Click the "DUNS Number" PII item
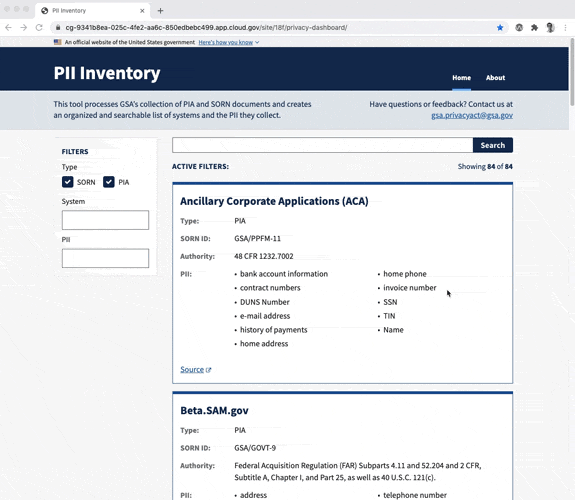Screen dimensions: 575x500 (265, 302)
